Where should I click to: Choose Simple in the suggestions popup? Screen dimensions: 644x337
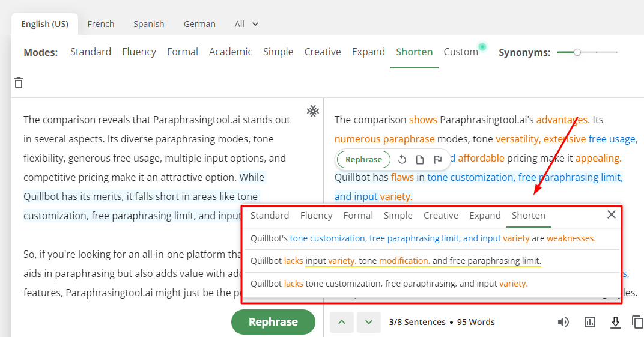tap(398, 216)
